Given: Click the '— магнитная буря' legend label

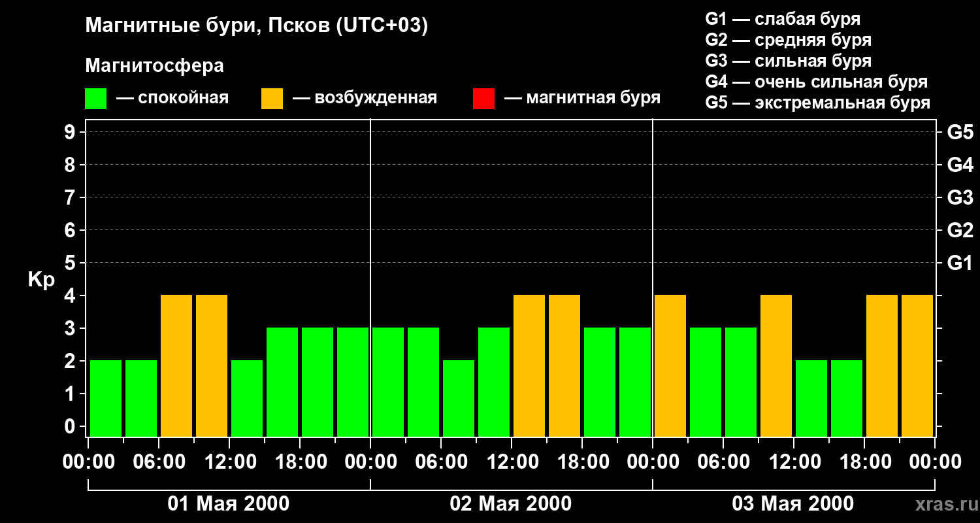Looking at the screenshot, I should tap(583, 98).
